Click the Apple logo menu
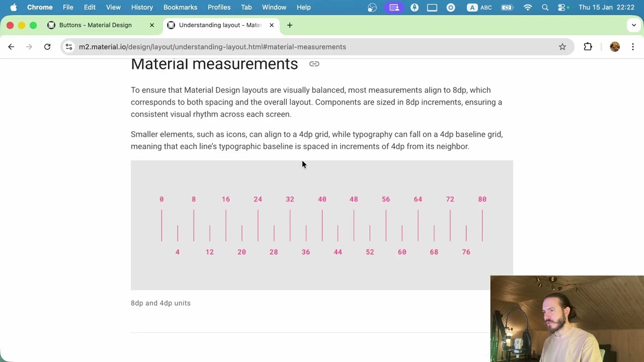This screenshot has width=644, height=362. (x=14, y=7)
